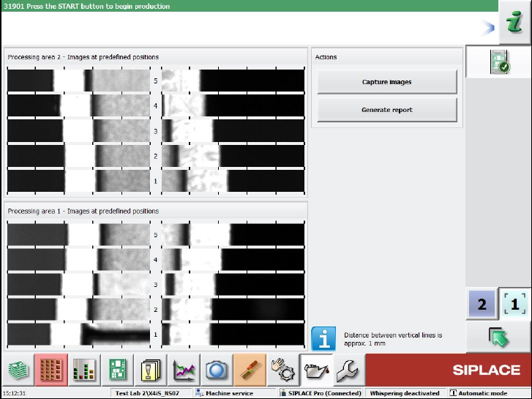Select processing area 1 button
Screen dimensions: 532x399
click(x=514, y=304)
